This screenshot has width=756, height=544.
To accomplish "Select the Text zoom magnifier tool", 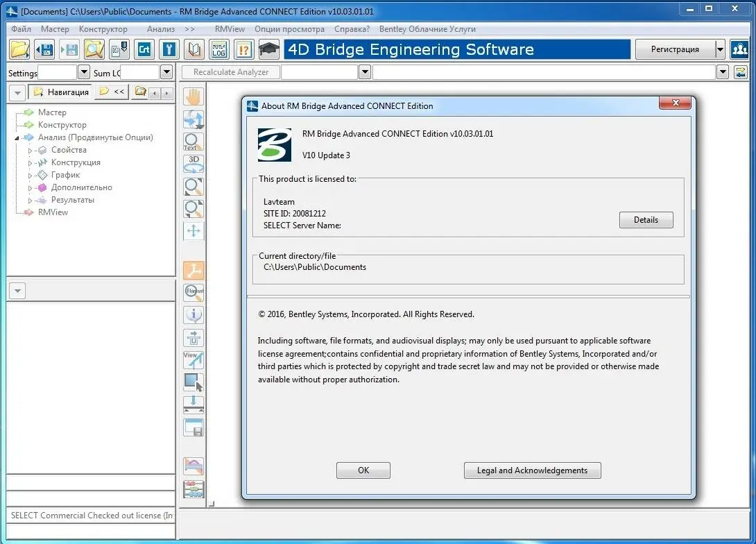I will [x=194, y=142].
